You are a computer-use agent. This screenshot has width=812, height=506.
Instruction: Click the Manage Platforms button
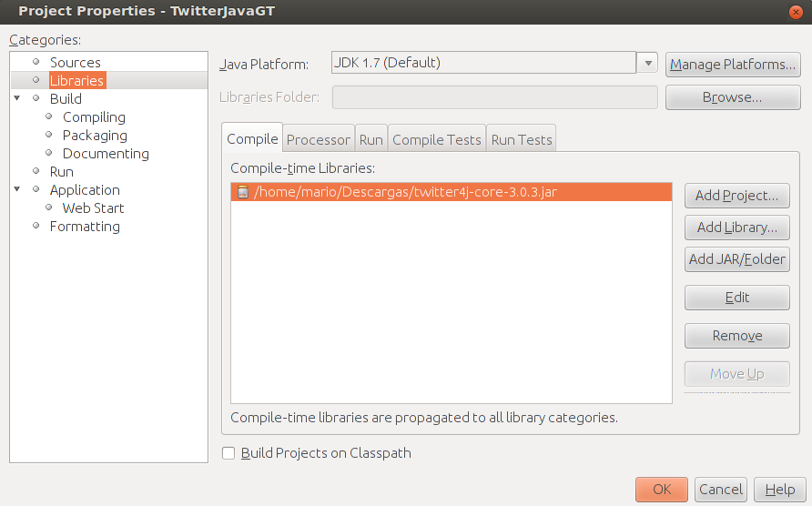(x=733, y=65)
